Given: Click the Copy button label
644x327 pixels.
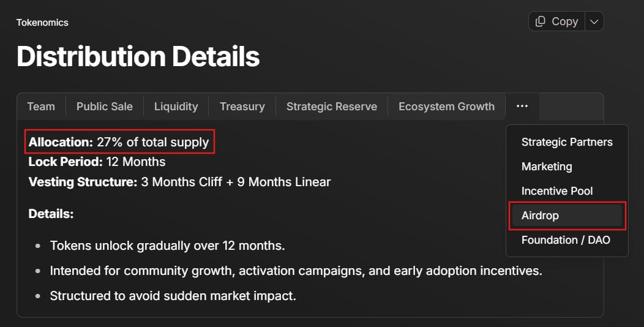Looking at the screenshot, I should 565,21.
